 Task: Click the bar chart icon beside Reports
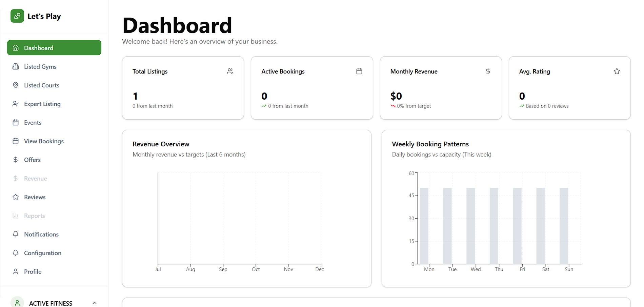16,216
